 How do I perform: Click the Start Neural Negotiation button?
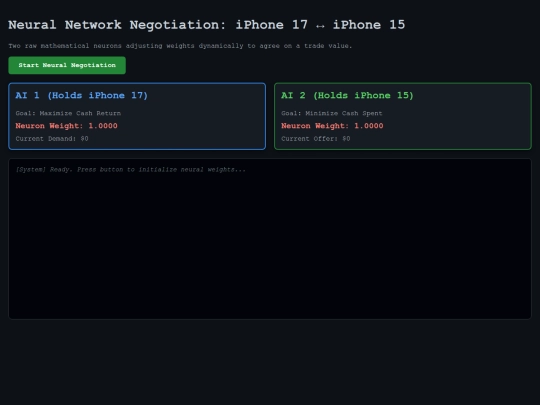(67, 65)
